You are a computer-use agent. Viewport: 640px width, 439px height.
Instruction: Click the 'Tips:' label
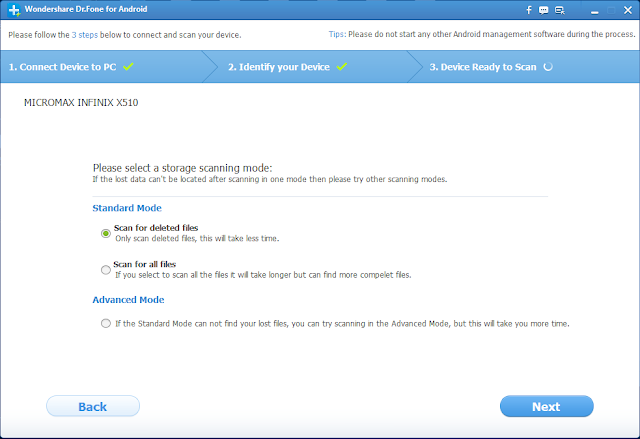tap(338, 35)
